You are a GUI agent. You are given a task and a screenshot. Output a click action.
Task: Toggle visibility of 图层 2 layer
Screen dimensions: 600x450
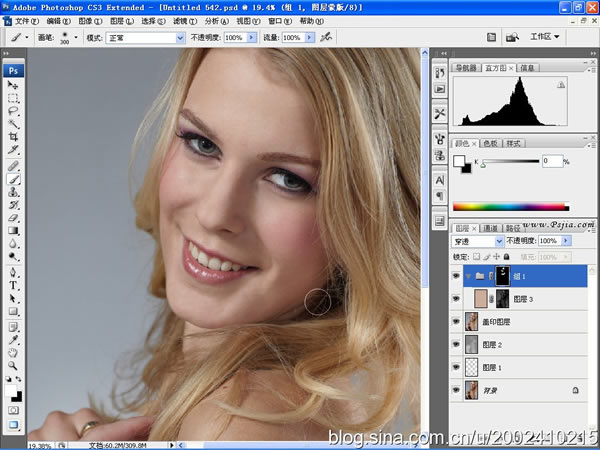tap(456, 344)
